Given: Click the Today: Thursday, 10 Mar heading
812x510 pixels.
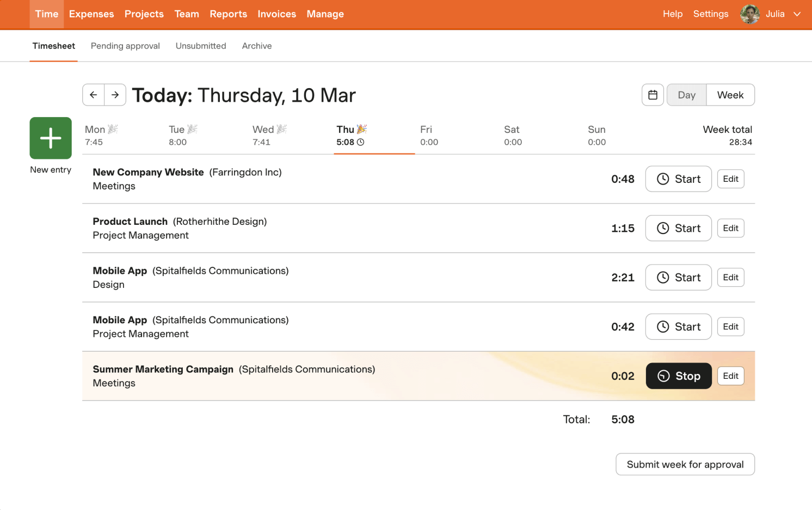Looking at the screenshot, I should 244,95.
